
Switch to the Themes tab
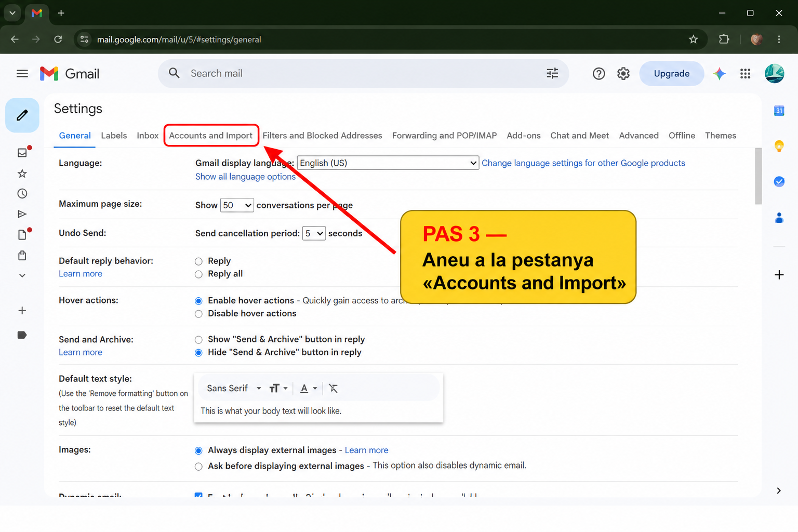click(721, 136)
